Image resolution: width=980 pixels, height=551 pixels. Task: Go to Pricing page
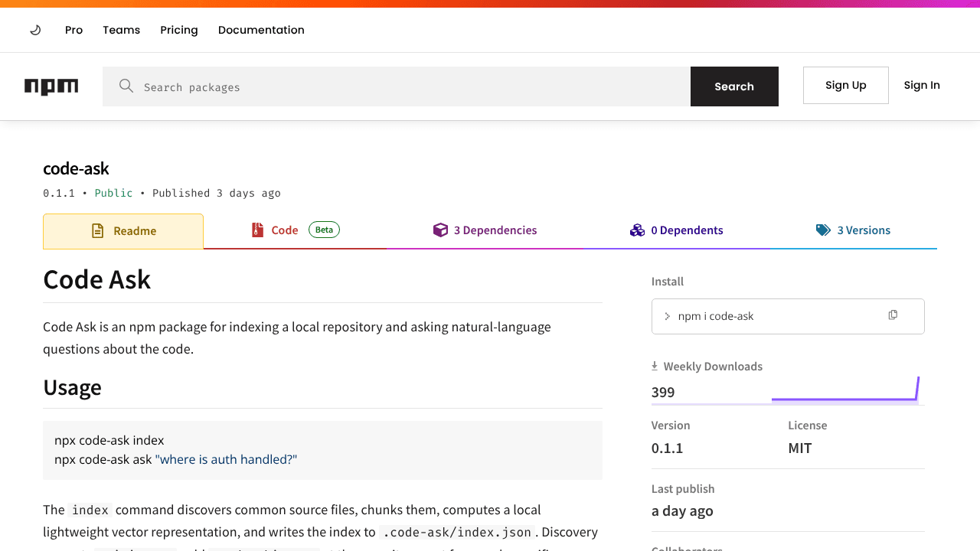point(179,30)
